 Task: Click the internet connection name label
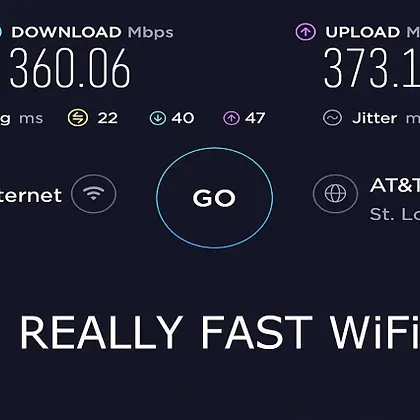[x=31, y=195]
